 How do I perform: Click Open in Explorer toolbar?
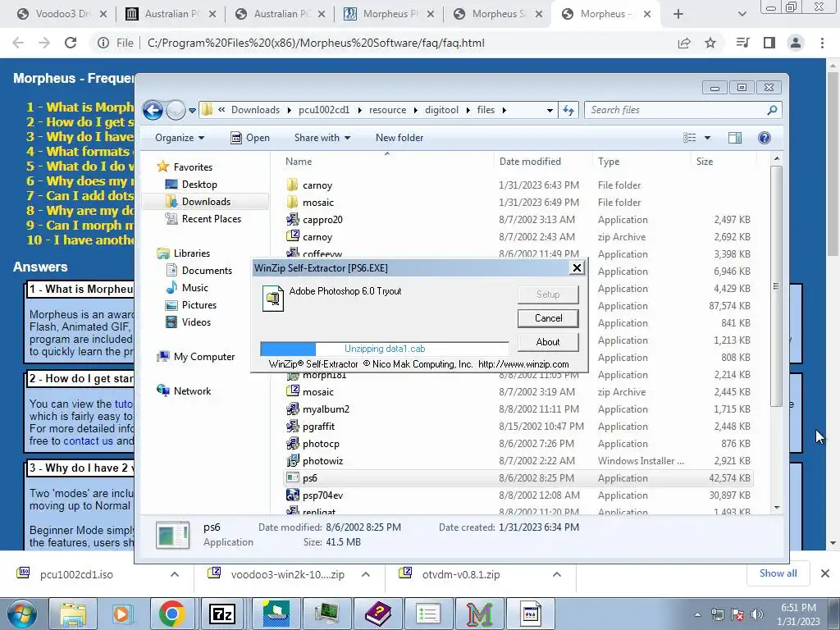[x=250, y=138]
